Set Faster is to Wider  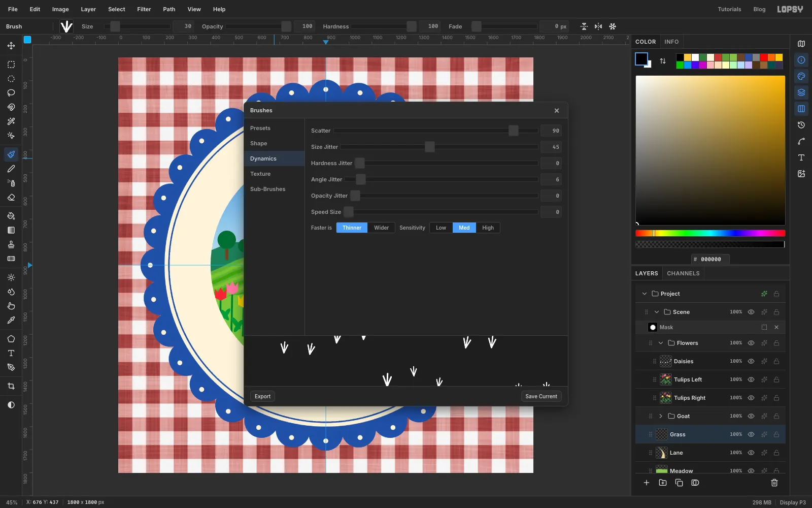point(381,228)
